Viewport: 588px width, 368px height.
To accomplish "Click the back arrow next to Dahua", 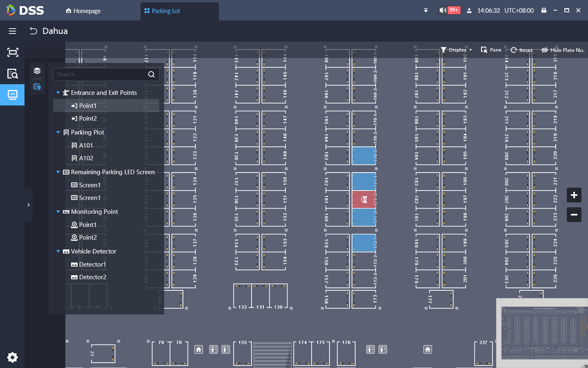I will 33,31.
